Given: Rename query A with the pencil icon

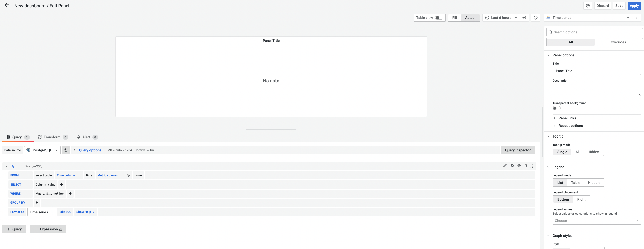Looking at the screenshot, I should tap(505, 166).
